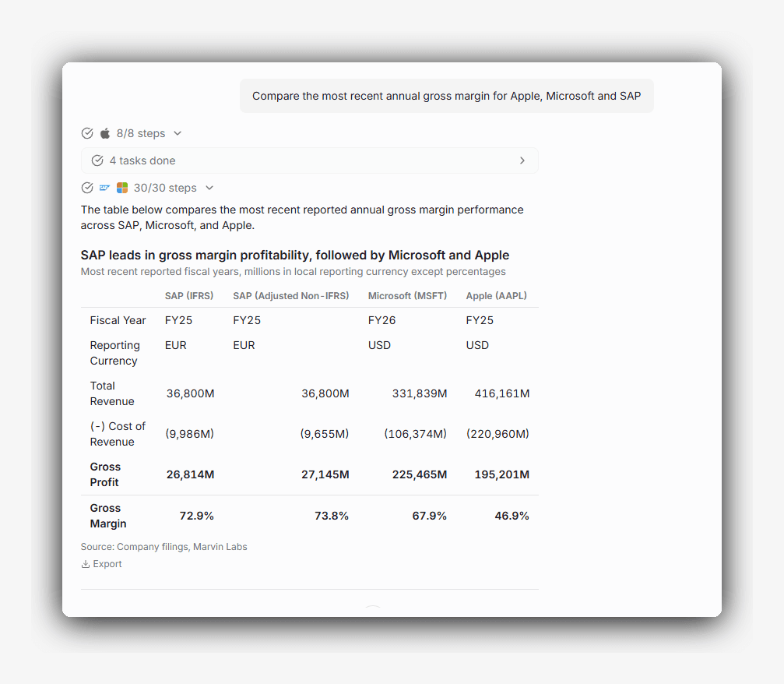
Task: Click the Apple logo icon beside 8/8 steps
Action: tap(105, 133)
